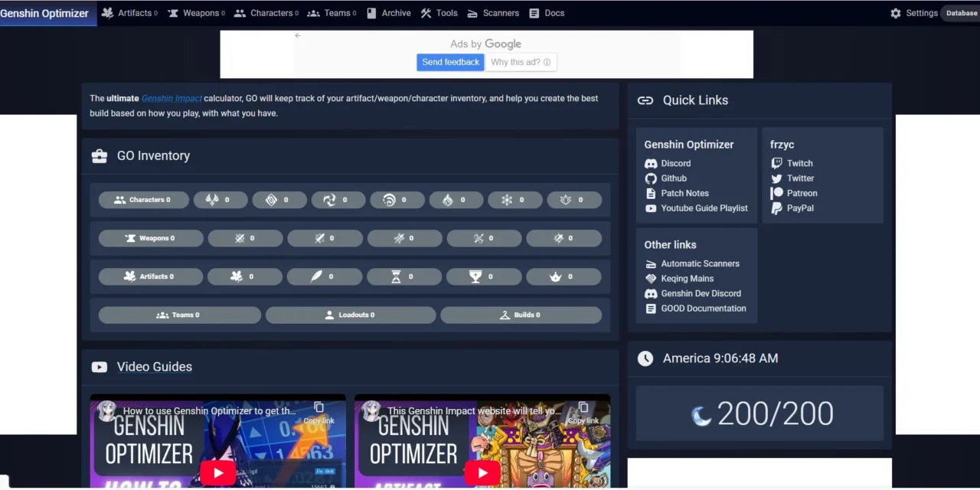Open the Github quick link

click(665, 178)
